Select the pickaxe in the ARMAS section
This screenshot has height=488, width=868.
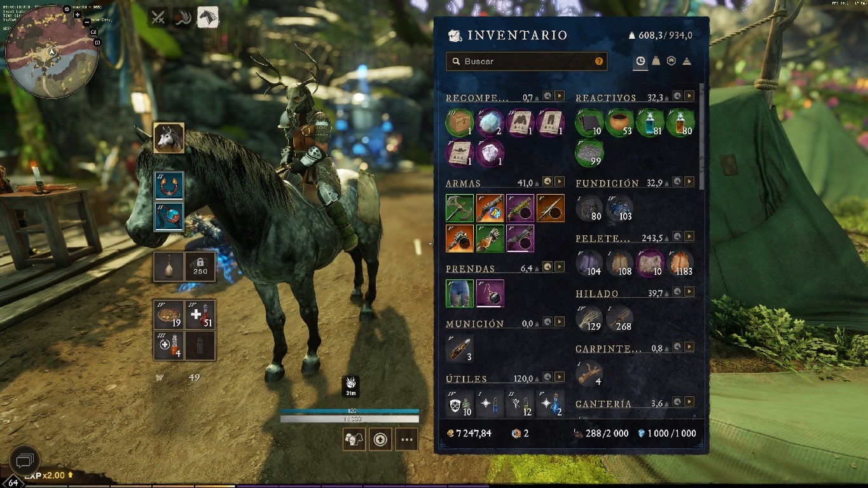[459, 208]
